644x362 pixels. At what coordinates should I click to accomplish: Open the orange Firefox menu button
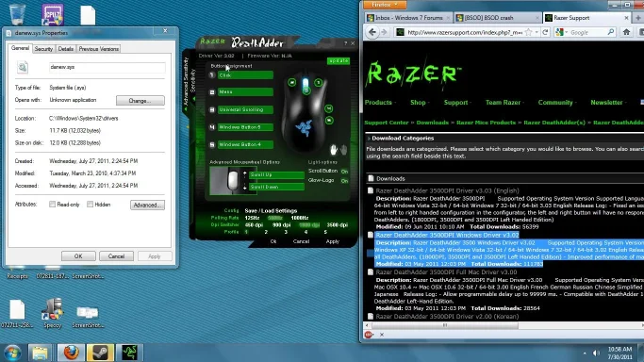pos(385,5)
